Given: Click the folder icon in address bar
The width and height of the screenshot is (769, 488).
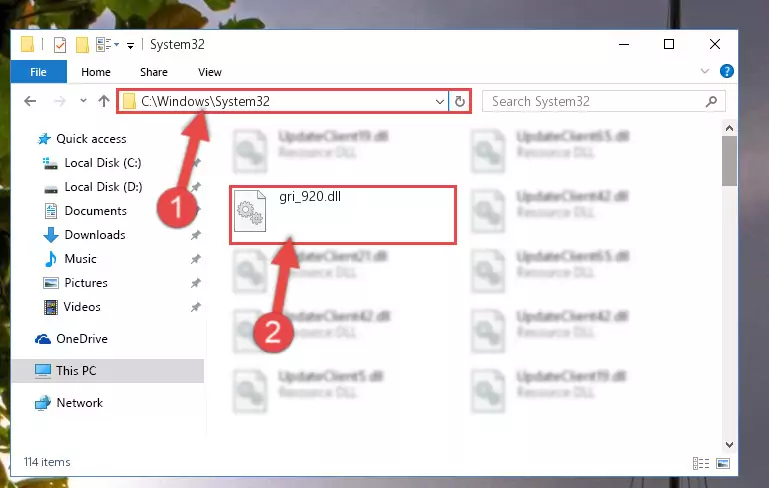Looking at the screenshot, I should (x=129, y=102).
